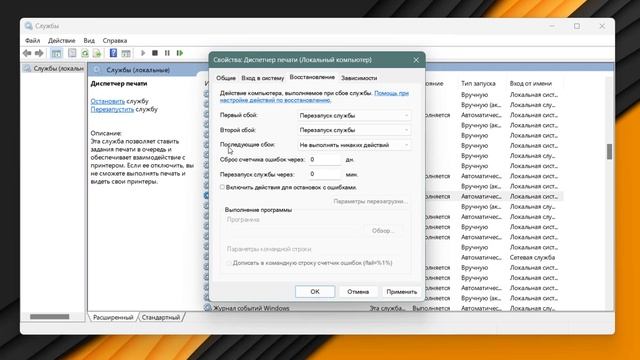The height and width of the screenshot is (360, 640).
Task: Open the Последующие сбои dropdown
Action: coord(354,145)
